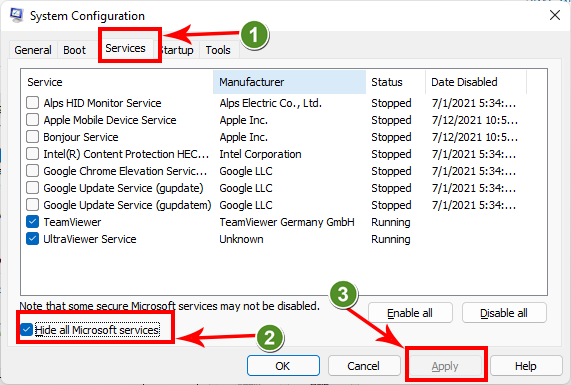Select the Bonjour Service name text
The height and width of the screenshot is (385, 571).
pos(81,137)
